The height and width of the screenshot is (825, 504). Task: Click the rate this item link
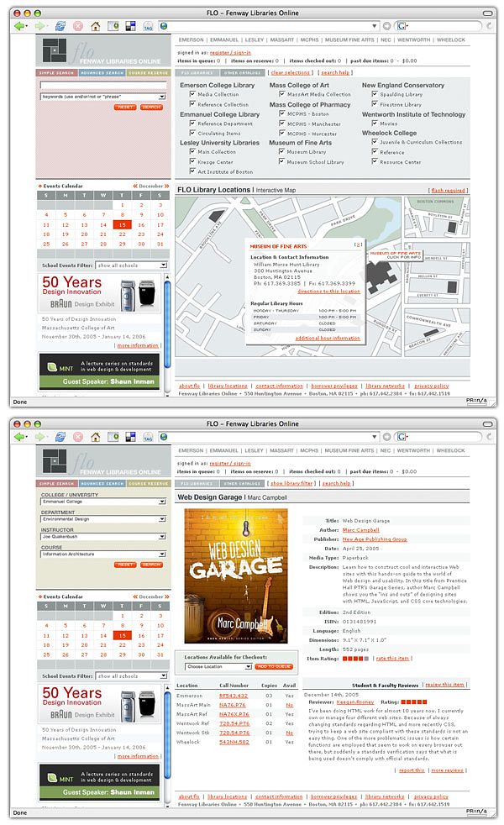point(392,659)
